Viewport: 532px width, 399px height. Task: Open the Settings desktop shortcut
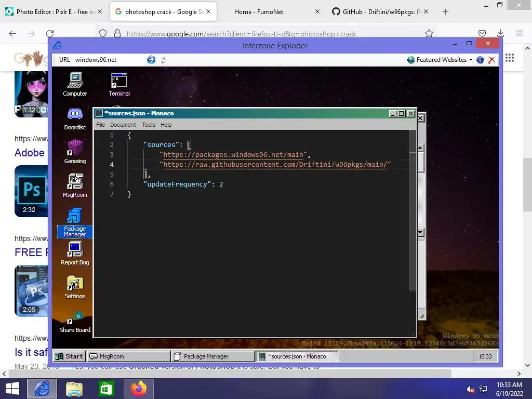(75, 287)
